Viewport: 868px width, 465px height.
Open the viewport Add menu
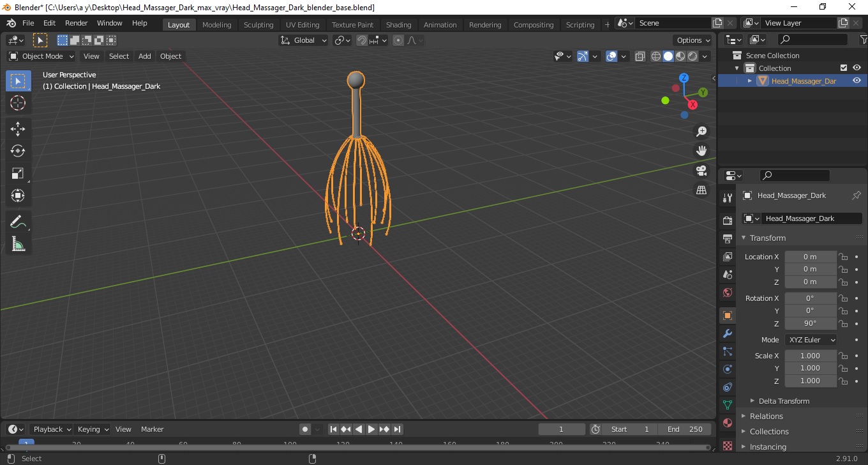pyautogui.click(x=145, y=56)
